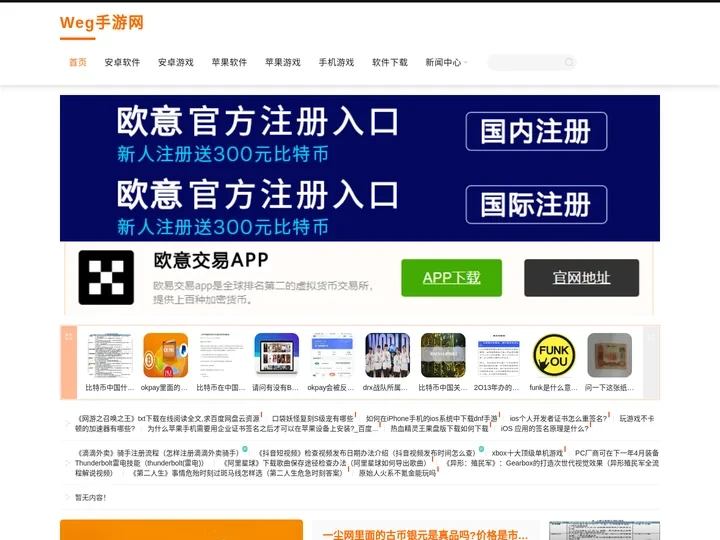
Task: Open 一尘网里面的古币银元是真品吗 headline
Action: 425,535
